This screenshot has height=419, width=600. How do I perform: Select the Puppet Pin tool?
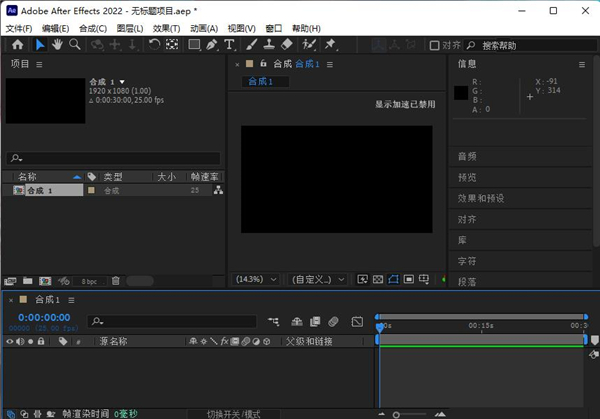tap(328, 45)
